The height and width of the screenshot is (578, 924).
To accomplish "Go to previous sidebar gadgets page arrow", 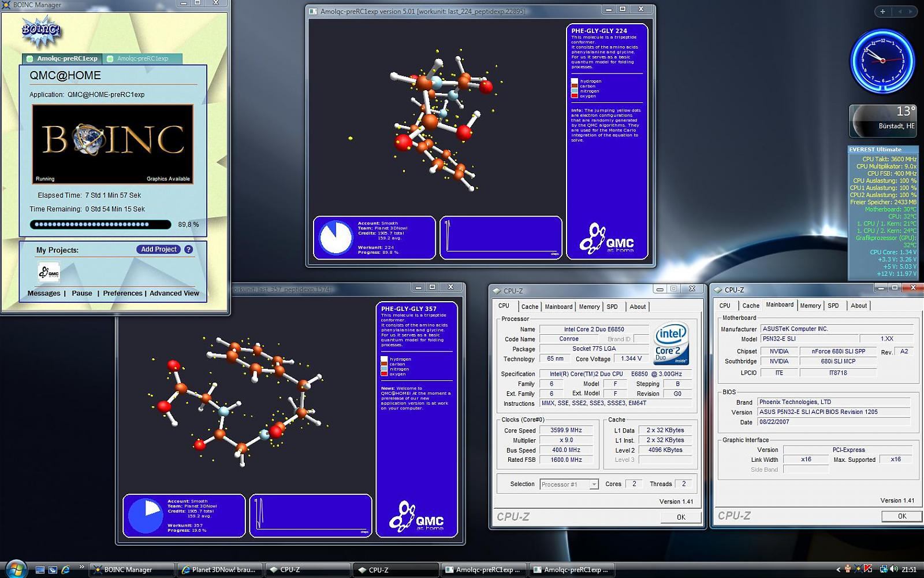I will [x=900, y=11].
